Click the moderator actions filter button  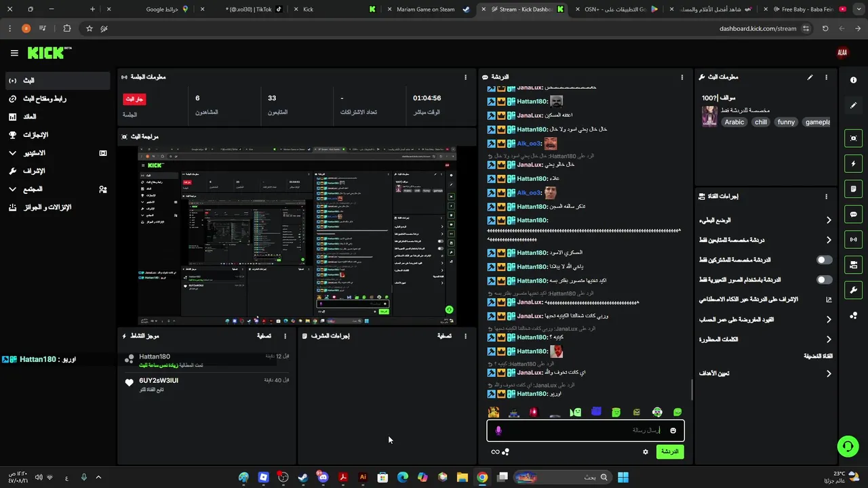[x=444, y=336]
